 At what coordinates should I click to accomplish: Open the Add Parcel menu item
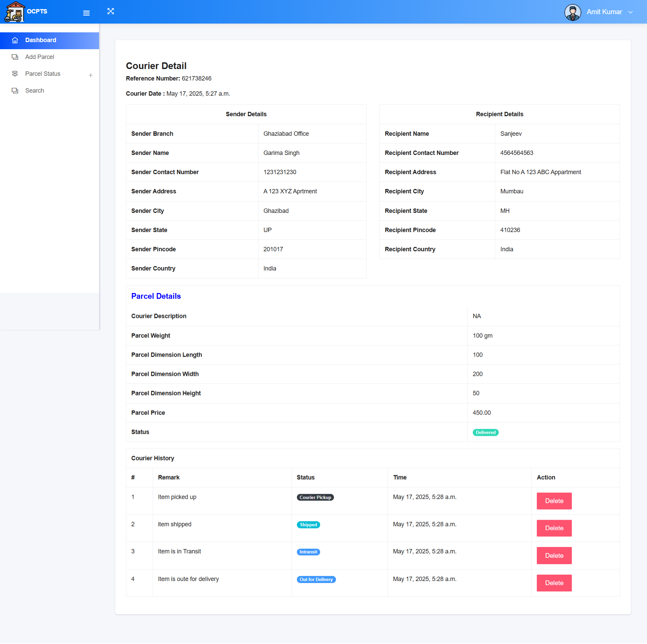click(50, 57)
